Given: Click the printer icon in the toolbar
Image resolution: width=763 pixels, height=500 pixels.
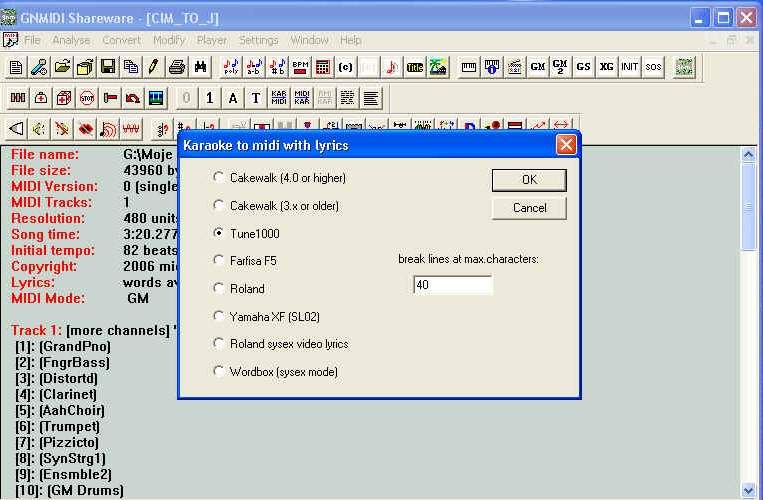Looking at the screenshot, I should [x=176, y=67].
